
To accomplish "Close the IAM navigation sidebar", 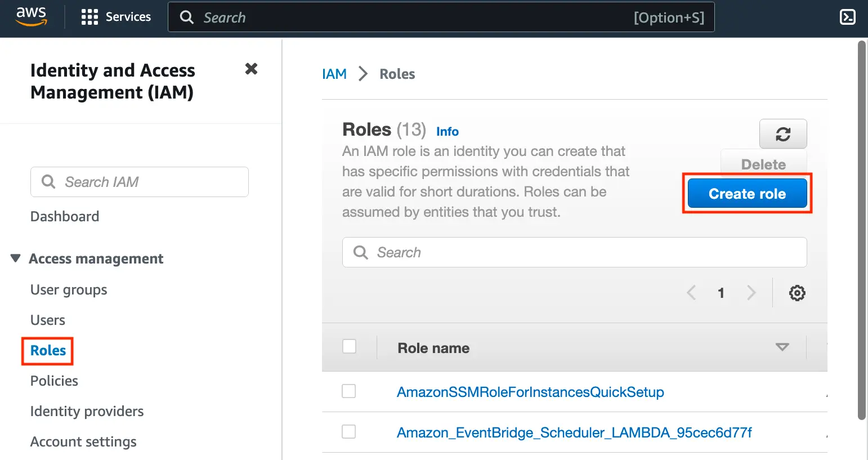I will (251, 69).
